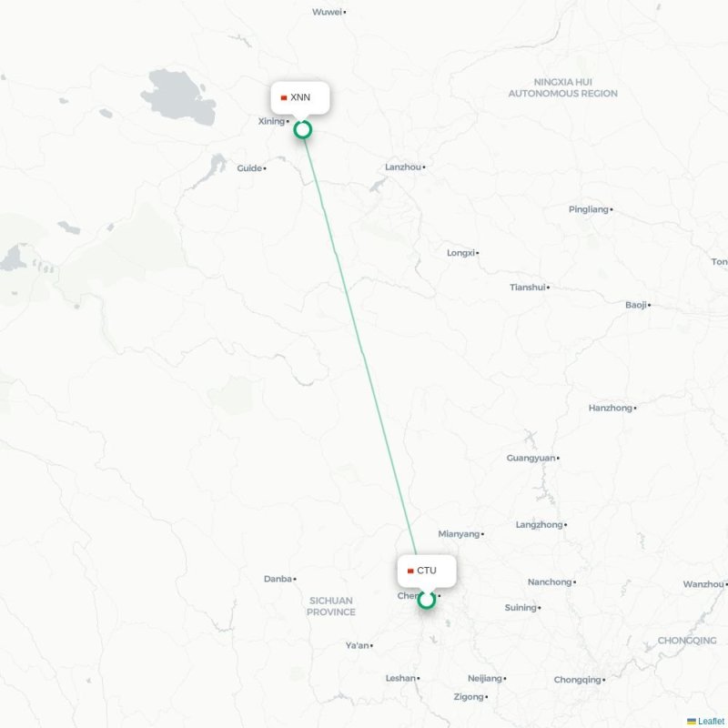728x728 pixels.
Task: Click the Xining city label
Action: (271, 121)
